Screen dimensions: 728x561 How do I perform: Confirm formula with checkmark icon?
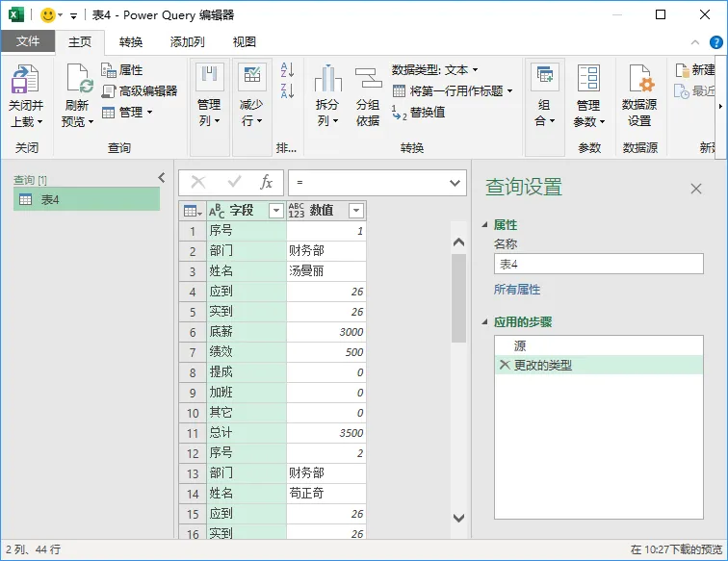click(234, 182)
